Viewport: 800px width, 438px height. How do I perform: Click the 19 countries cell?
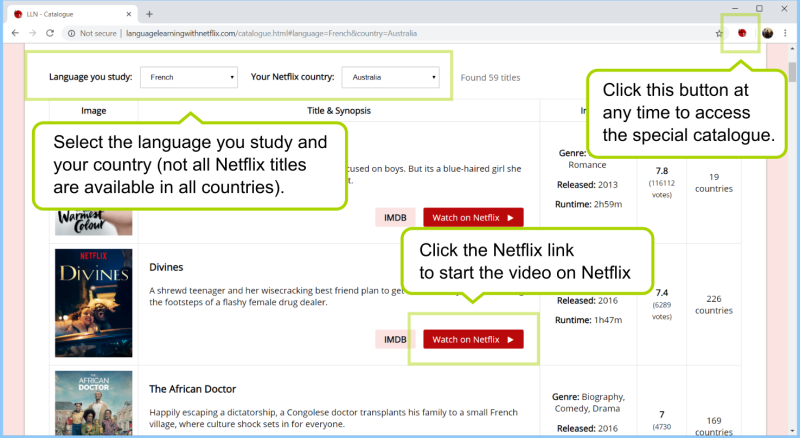[x=714, y=183]
